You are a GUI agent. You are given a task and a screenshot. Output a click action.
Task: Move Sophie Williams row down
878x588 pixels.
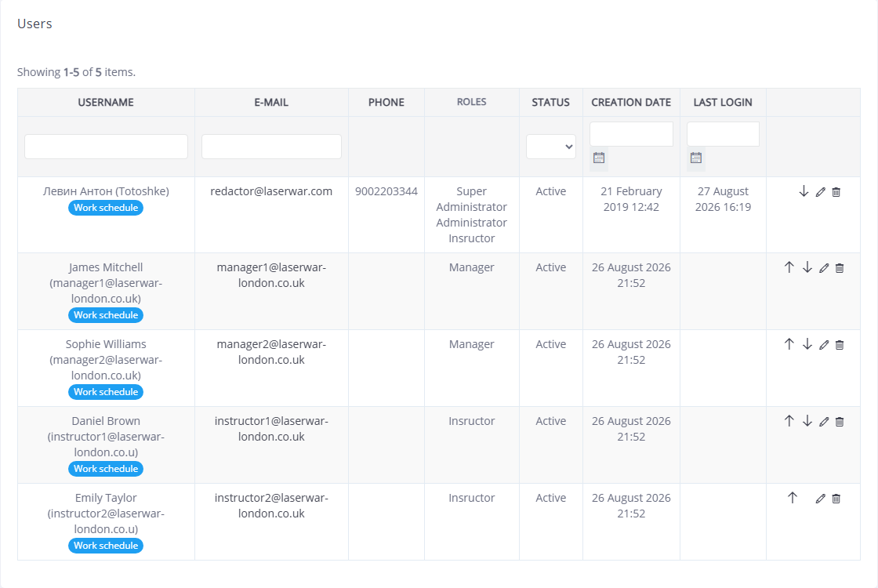(807, 344)
